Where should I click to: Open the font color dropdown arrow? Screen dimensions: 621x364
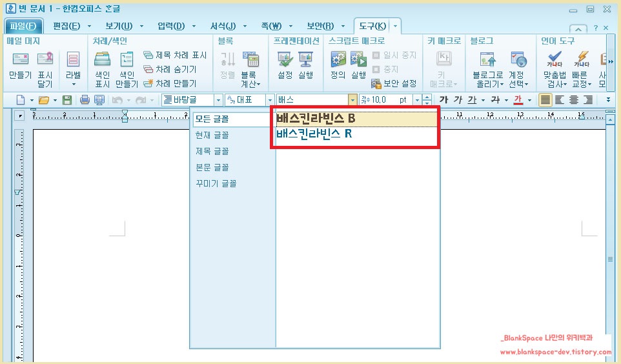[x=529, y=100]
